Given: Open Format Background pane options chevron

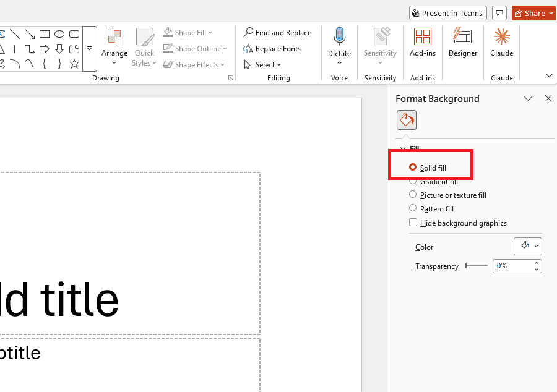Looking at the screenshot, I should click(529, 99).
